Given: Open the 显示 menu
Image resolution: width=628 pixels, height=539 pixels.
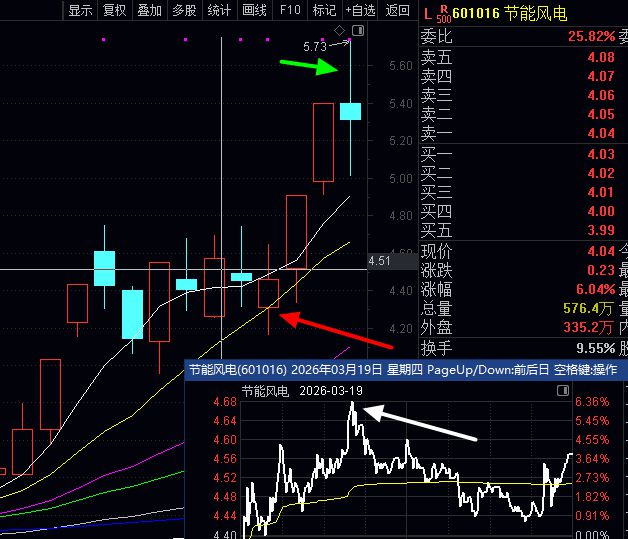Looking at the screenshot, I should [81, 10].
